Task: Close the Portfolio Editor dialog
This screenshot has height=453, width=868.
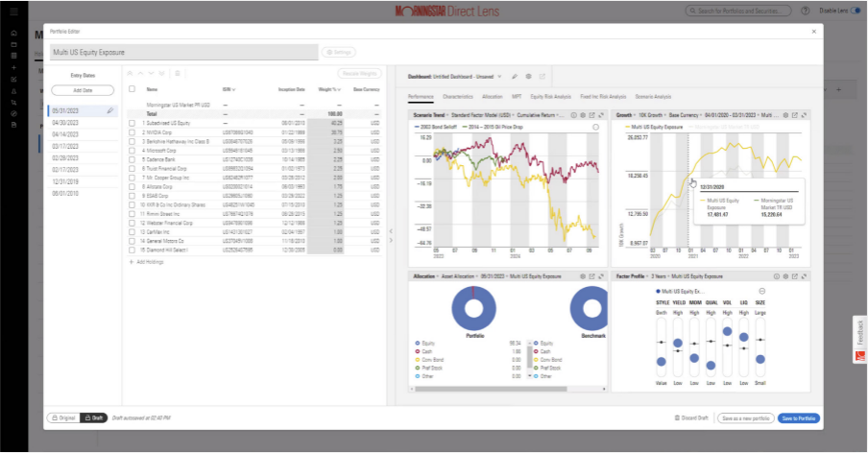Action: (x=814, y=31)
